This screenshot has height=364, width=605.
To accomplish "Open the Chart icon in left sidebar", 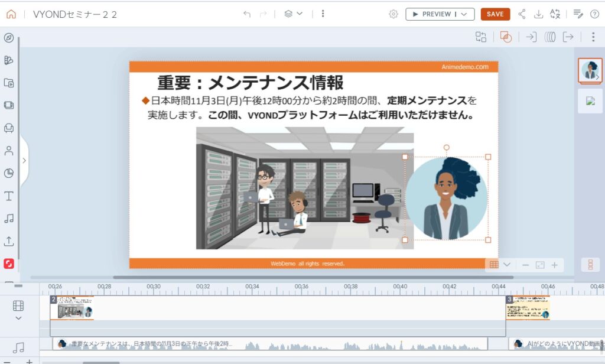I will pyautogui.click(x=9, y=173).
